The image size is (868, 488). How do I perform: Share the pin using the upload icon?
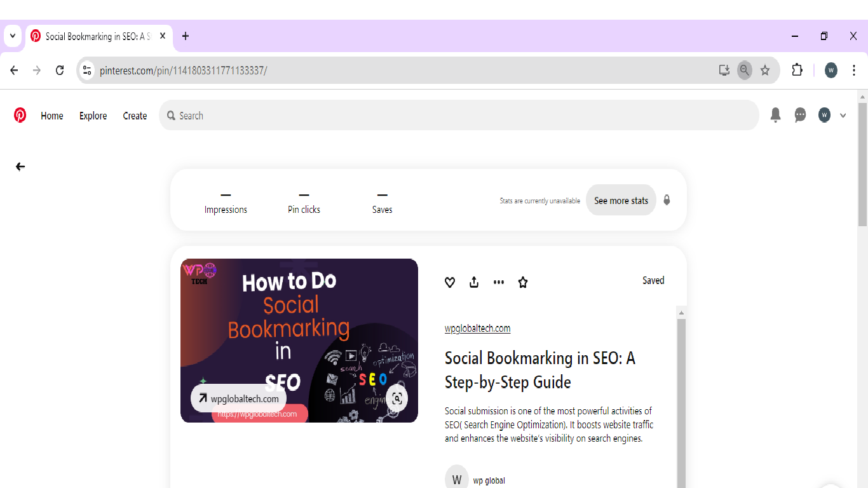point(474,282)
